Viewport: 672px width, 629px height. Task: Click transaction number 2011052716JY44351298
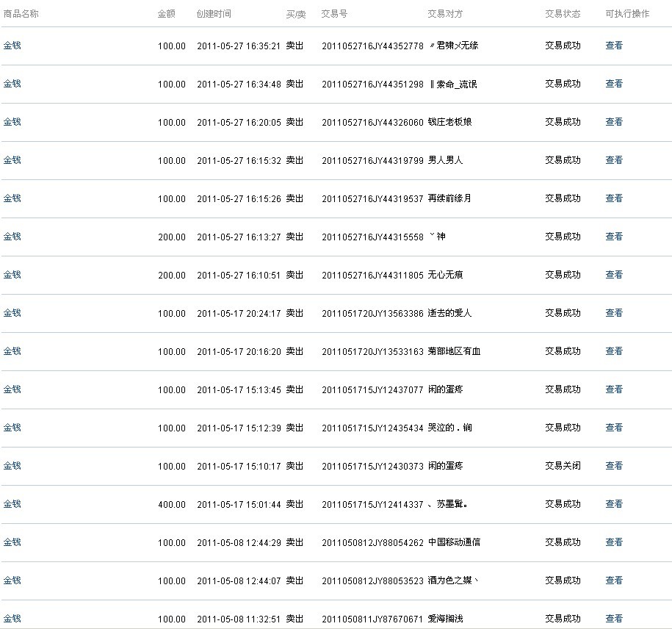[372, 85]
